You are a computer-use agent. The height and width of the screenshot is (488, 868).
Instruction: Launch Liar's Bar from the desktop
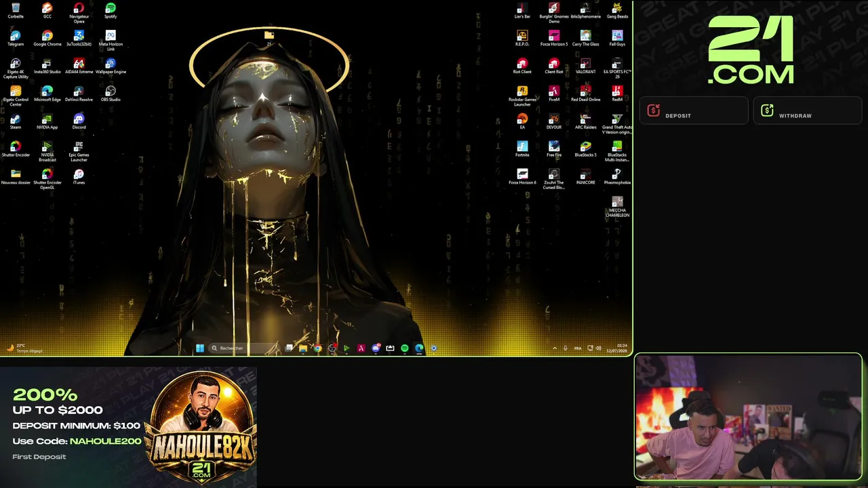522,11
